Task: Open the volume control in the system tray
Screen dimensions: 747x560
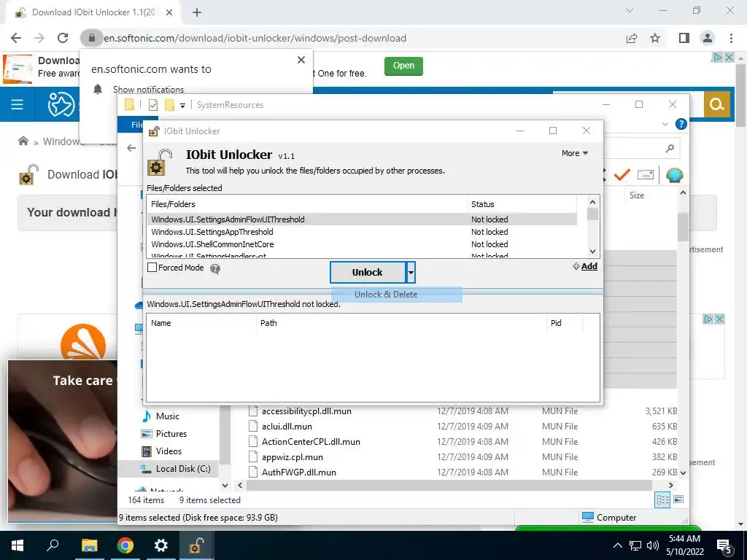Action: pos(653,545)
